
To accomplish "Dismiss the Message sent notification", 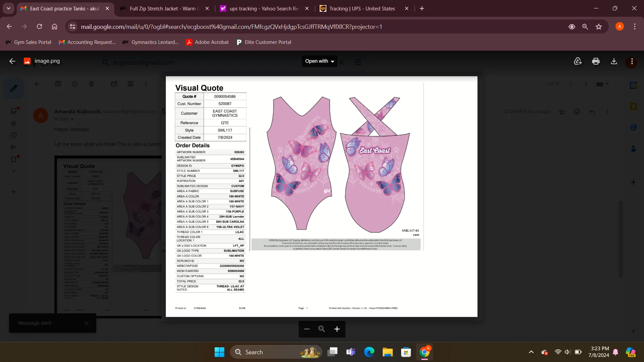I will click(x=87, y=323).
